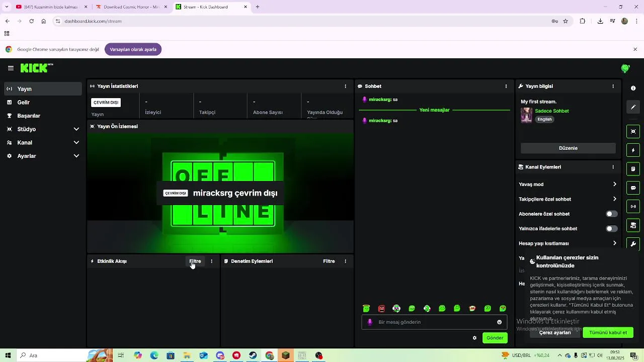The image size is (644, 362).
Task: Toggle the stream preview widget icon in the right sidebar
Action: pos(633,131)
